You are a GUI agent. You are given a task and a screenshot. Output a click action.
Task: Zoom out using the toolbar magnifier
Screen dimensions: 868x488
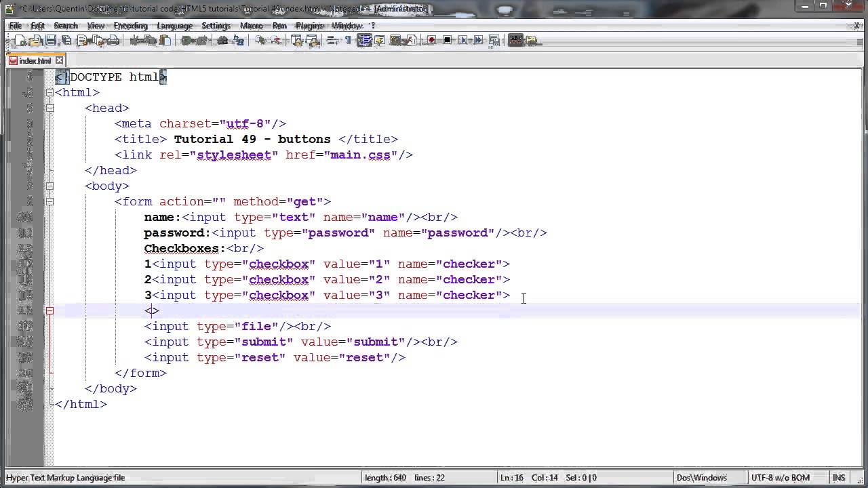(x=275, y=41)
